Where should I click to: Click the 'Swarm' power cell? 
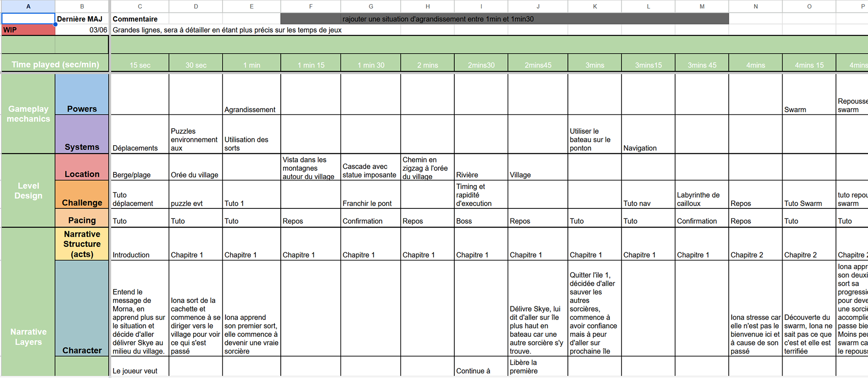pos(809,94)
